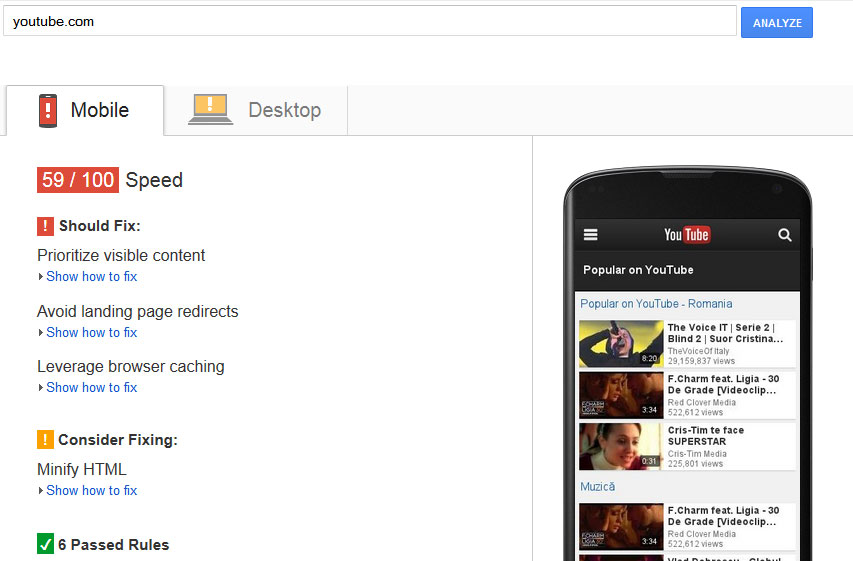Click the 6 Passed Rules heading
The image size is (853, 561).
pyautogui.click(x=113, y=545)
